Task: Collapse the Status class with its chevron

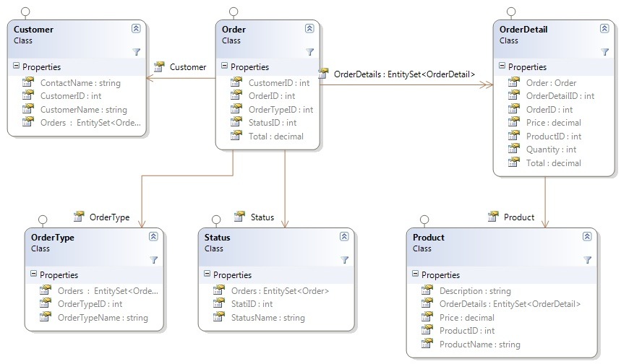Action: pyautogui.click(x=344, y=237)
